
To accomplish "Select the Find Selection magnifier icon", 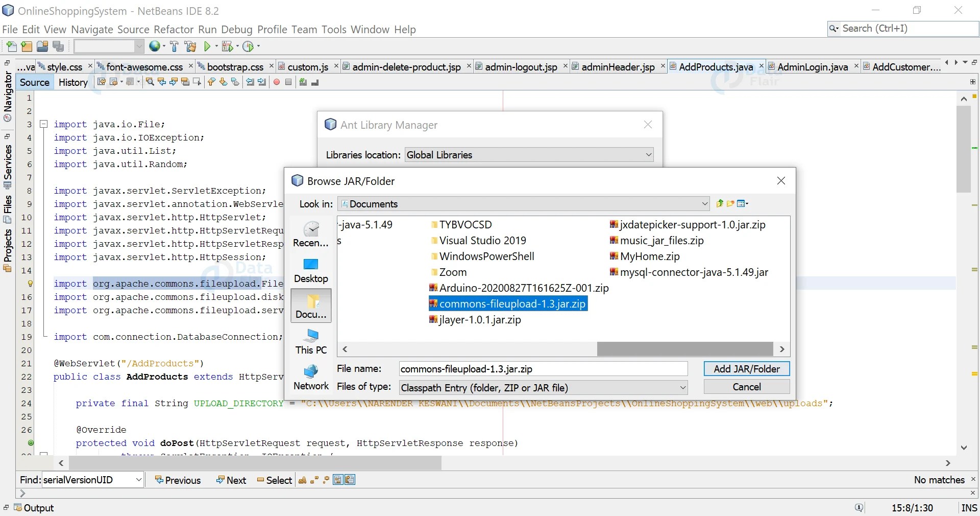I will pyautogui.click(x=151, y=82).
